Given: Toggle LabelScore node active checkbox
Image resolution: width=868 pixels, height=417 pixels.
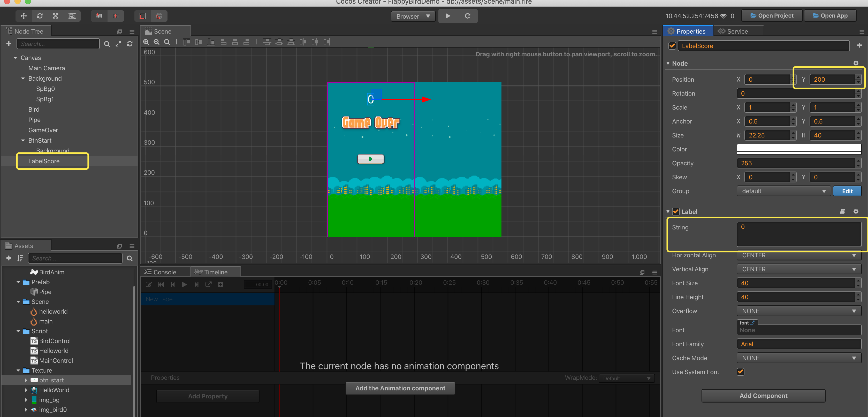Looking at the screenshot, I should point(672,46).
